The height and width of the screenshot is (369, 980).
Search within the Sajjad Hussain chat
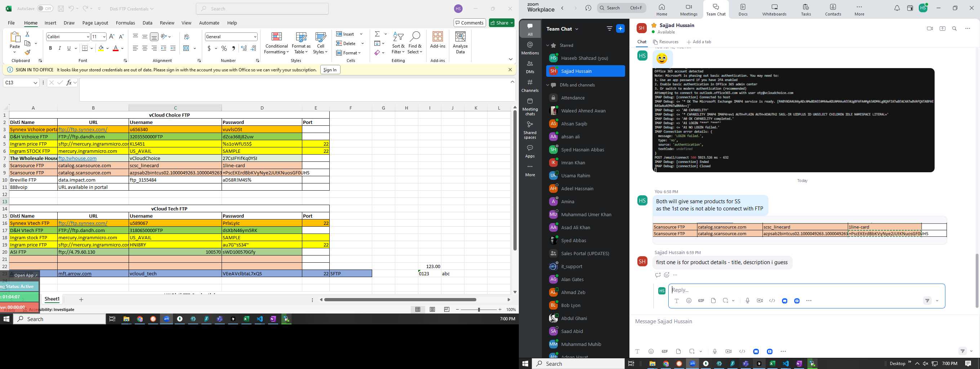coord(954,28)
